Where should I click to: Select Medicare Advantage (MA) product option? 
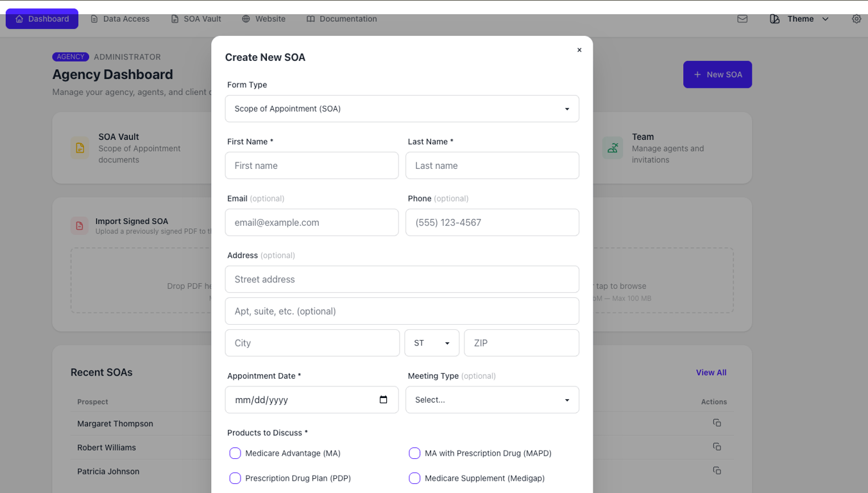coord(235,453)
